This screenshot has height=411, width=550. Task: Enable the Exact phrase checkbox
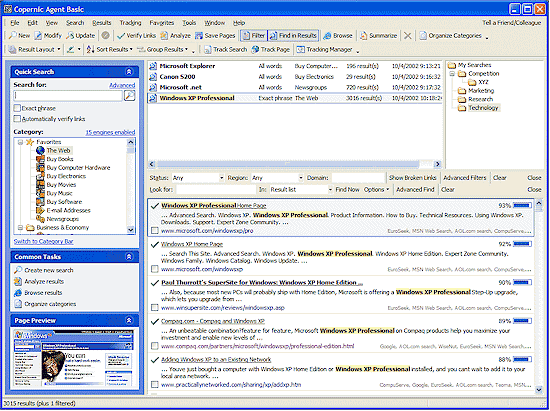coord(17,108)
